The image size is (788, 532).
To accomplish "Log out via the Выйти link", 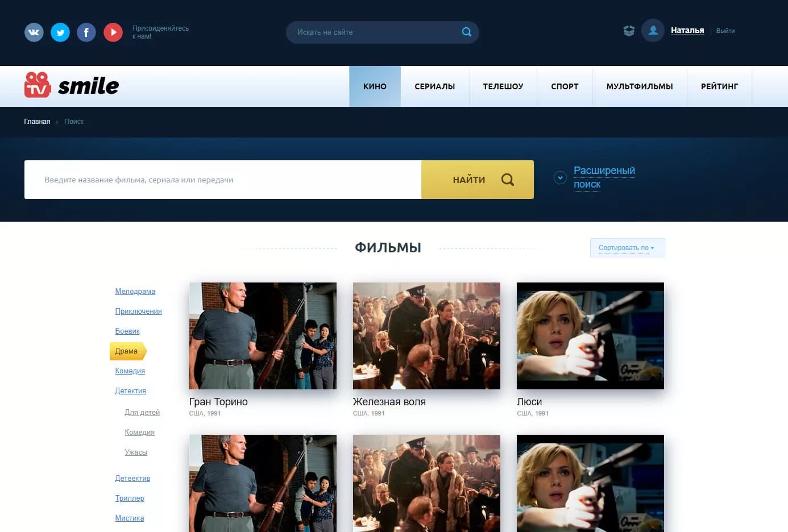I will [725, 31].
